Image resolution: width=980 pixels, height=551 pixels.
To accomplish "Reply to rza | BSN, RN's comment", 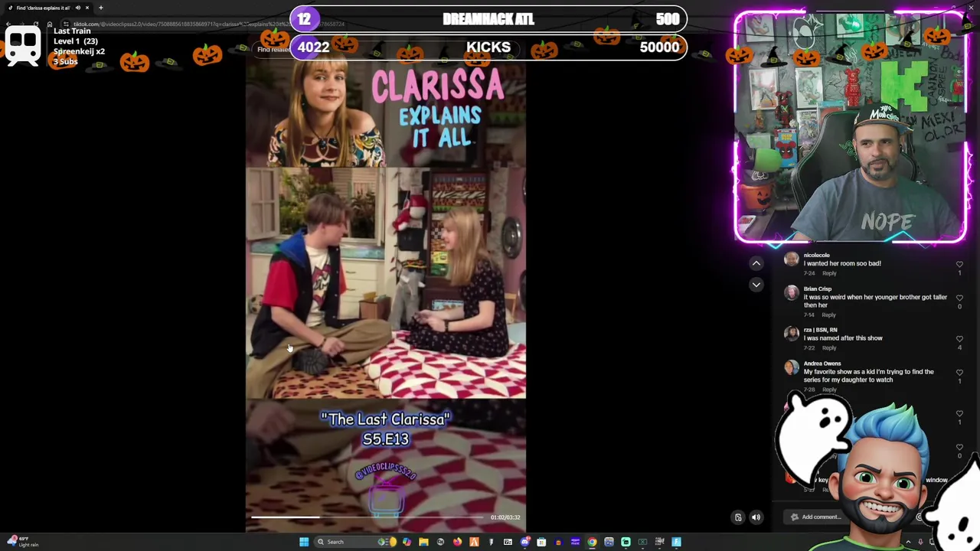I will point(829,347).
